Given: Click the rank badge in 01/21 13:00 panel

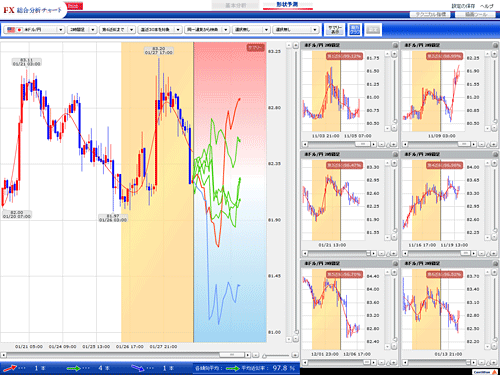Looking at the screenshot, I should (344, 165).
